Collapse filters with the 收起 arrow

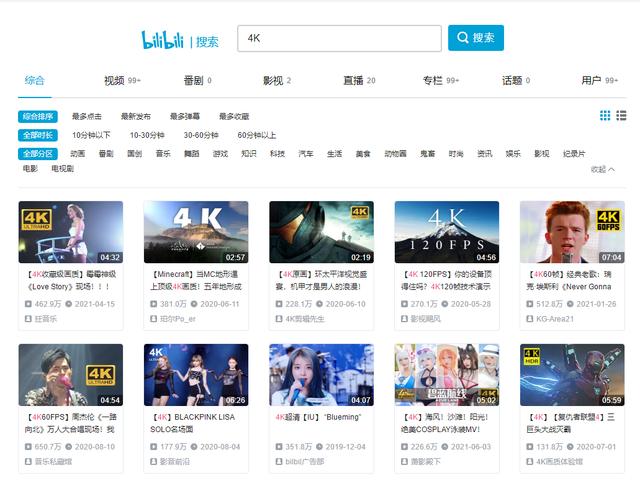(603, 169)
